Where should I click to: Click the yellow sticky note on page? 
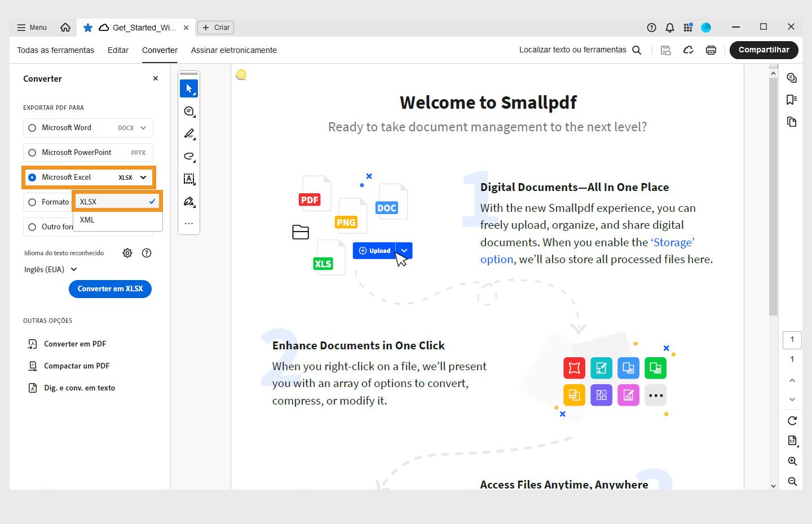click(241, 74)
